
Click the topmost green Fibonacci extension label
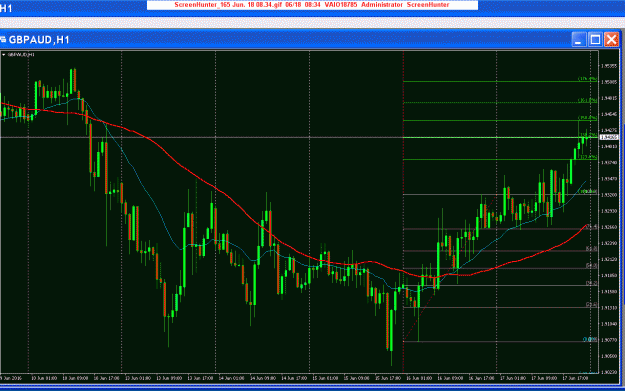[588, 79]
